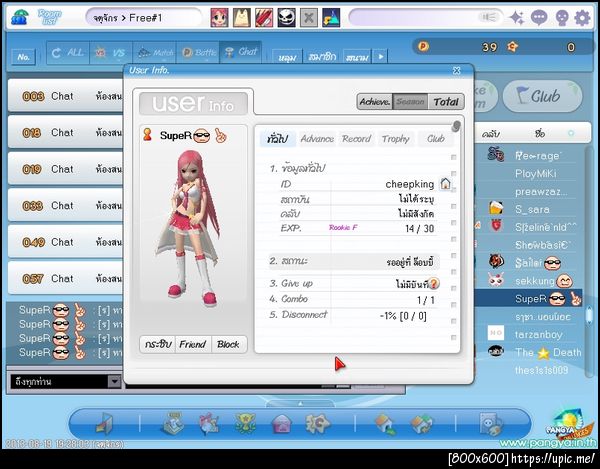
Task: Click the cream cat character icon
Action: point(242,18)
